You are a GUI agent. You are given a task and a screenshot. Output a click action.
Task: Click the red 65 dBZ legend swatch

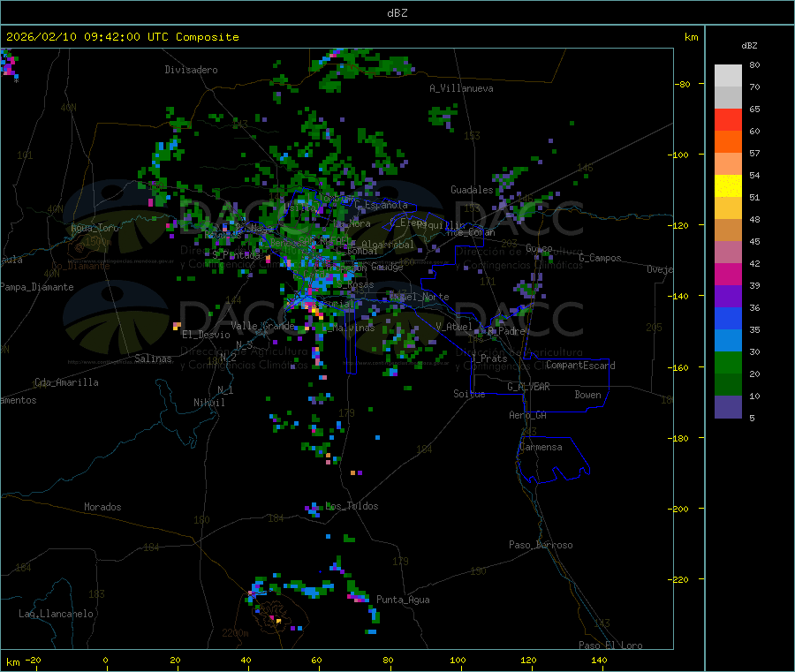tap(728, 119)
